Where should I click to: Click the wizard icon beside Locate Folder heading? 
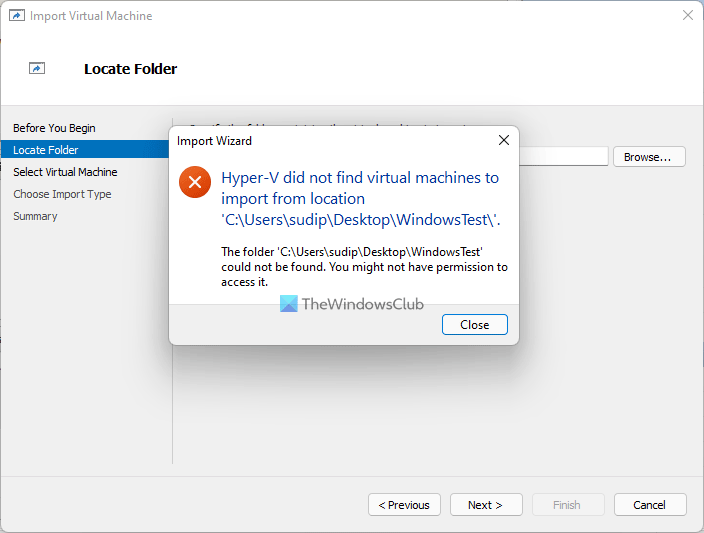pos(37,68)
